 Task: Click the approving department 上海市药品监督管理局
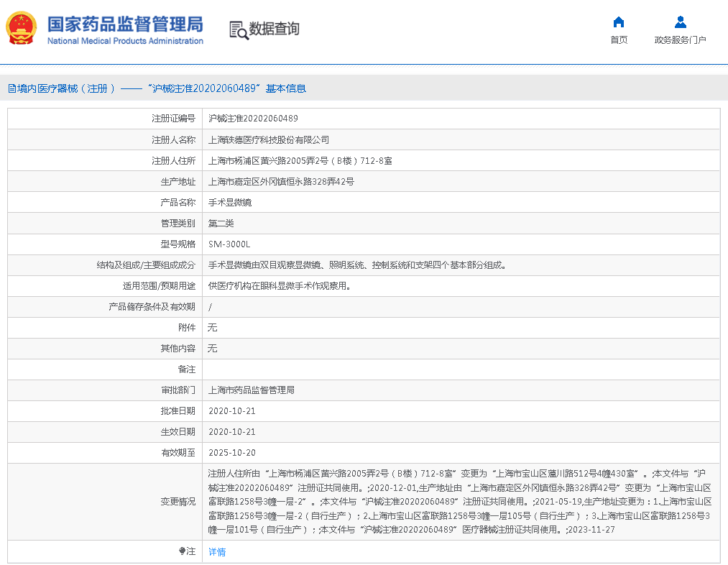point(251,390)
